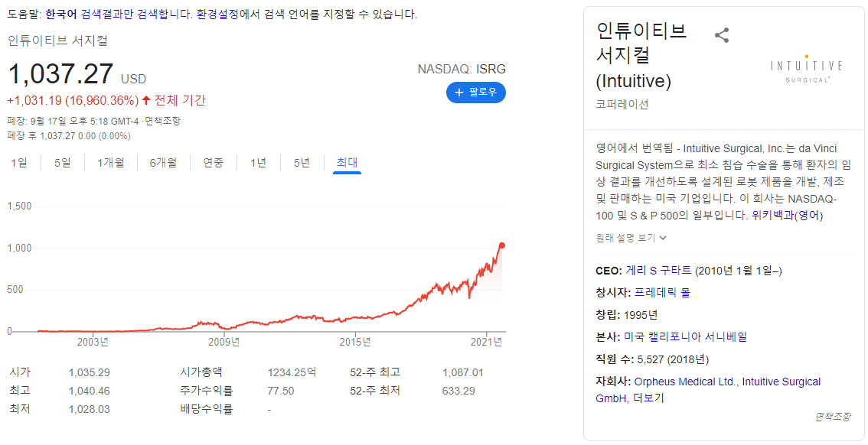Open the Orpheus Medical Ltd. subsidiary link
The width and height of the screenshot is (868, 445).
coord(685,382)
